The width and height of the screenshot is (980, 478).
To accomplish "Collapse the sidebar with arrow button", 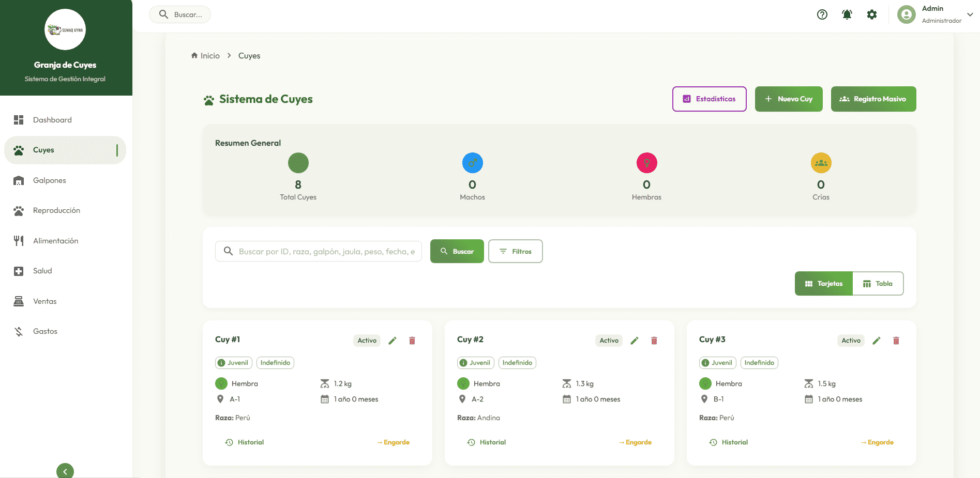I will tap(65, 471).
